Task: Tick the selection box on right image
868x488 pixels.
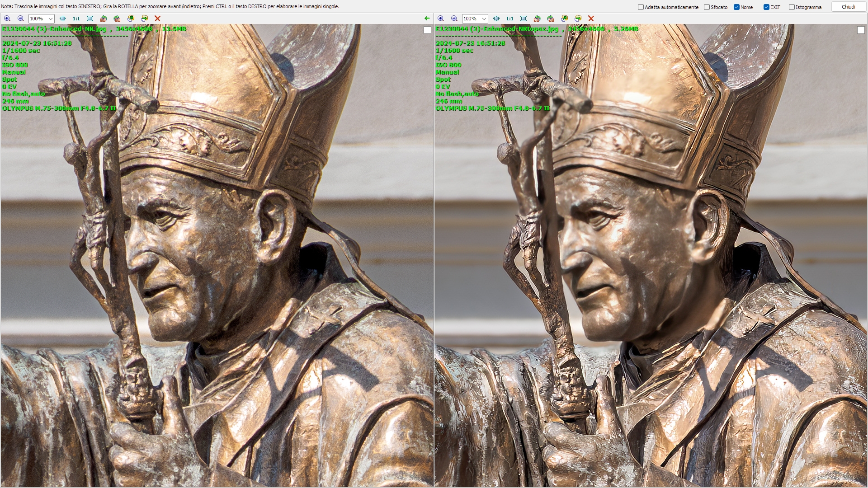Action: coord(861,30)
